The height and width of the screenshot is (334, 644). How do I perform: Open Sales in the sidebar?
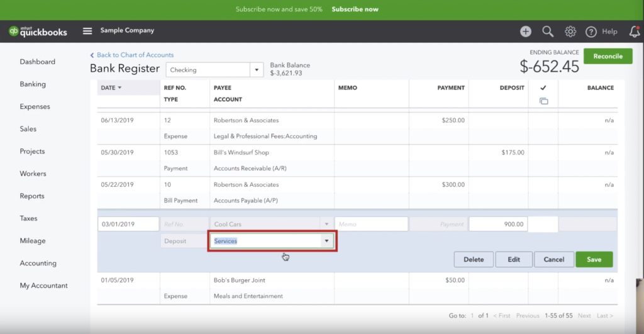click(x=28, y=128)
